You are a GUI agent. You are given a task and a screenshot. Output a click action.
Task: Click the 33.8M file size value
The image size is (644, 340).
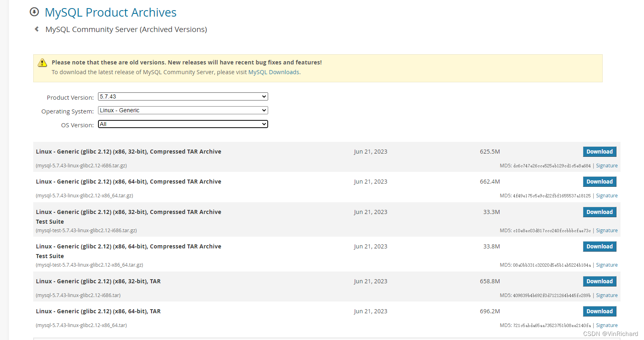[x=491, y=246]
